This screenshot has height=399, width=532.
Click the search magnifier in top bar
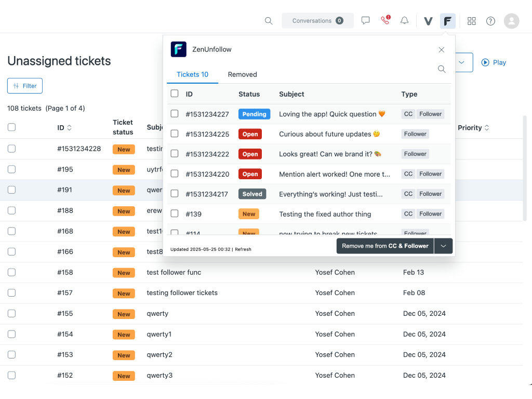(x=269, y=21)
